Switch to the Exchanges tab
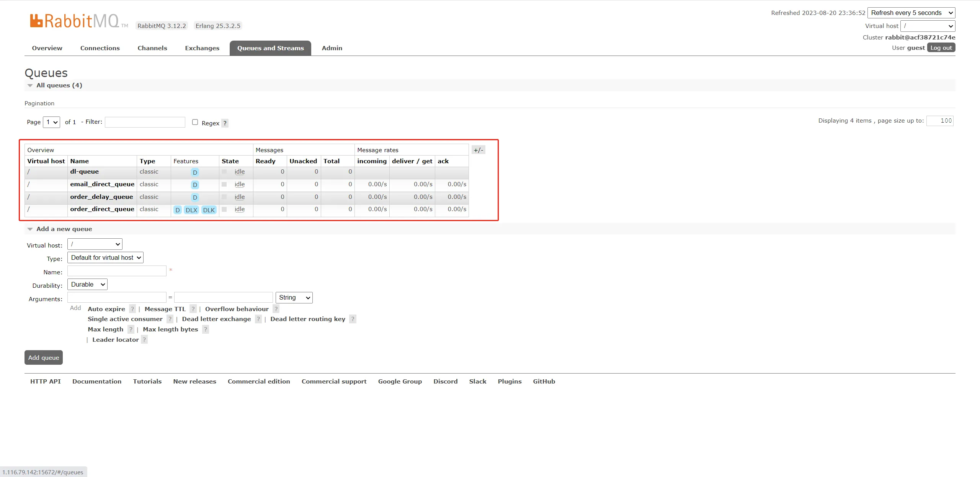The height and width of the screenshot is (477, 980). coord(202,48)
